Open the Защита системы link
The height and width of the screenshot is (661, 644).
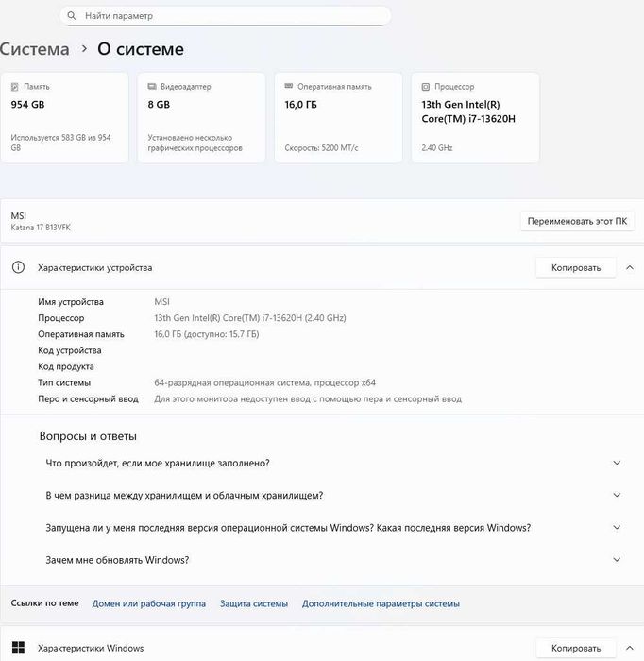pyautogui.click(x=253, y=603)
